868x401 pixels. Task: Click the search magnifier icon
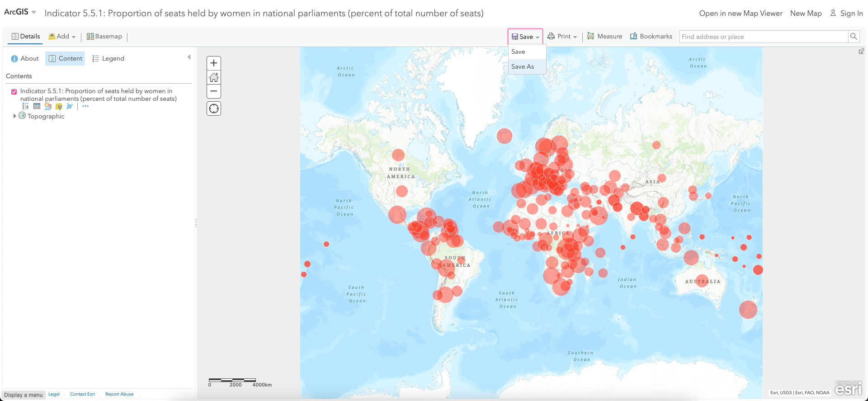[x=854, y=37]
